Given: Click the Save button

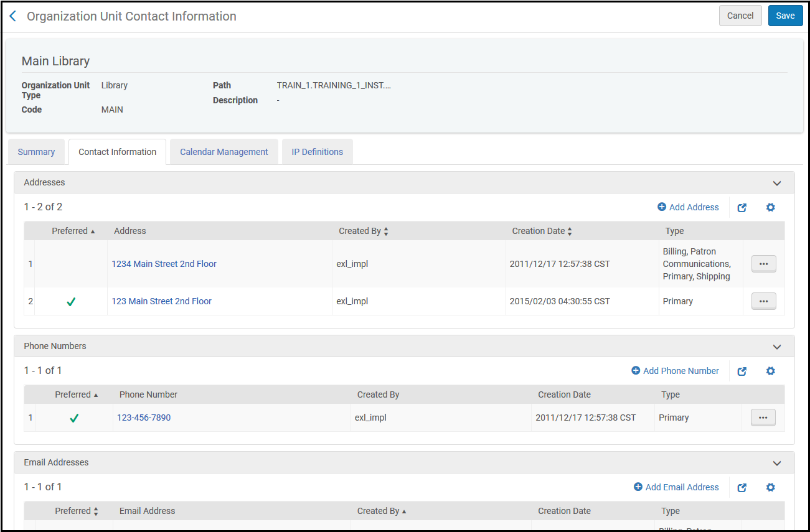Looking at the screenshot, I should (785, 16).
